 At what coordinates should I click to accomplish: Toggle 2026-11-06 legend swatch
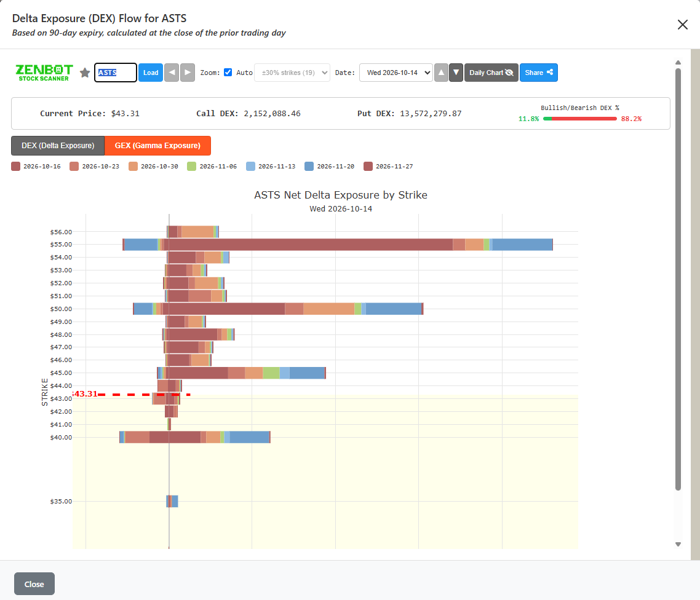click(x=191, y=167)
